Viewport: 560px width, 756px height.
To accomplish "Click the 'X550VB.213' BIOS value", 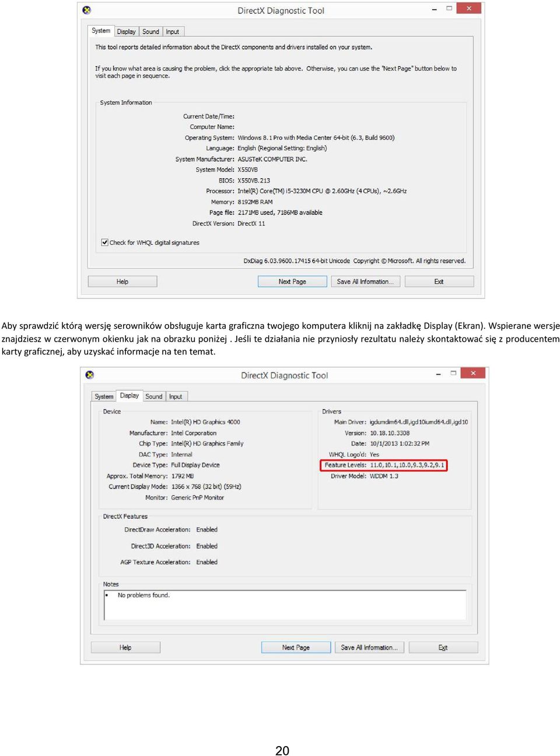I will [x=254, y=181].
